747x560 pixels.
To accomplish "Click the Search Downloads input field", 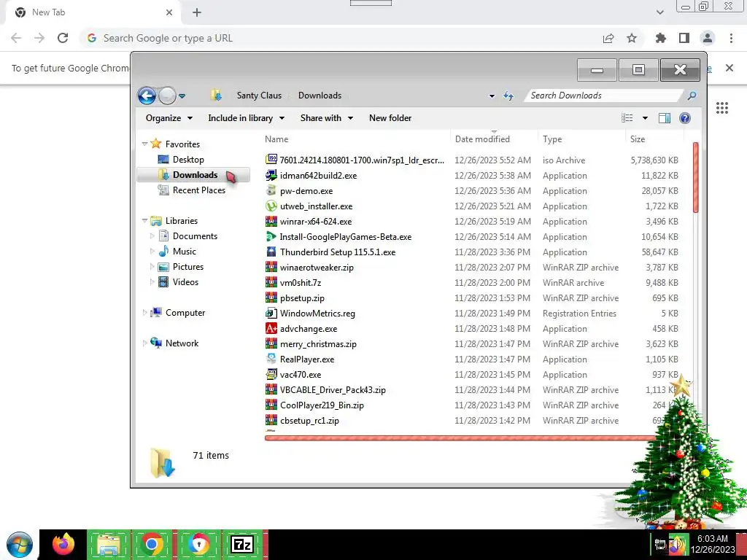I will 604,96.
